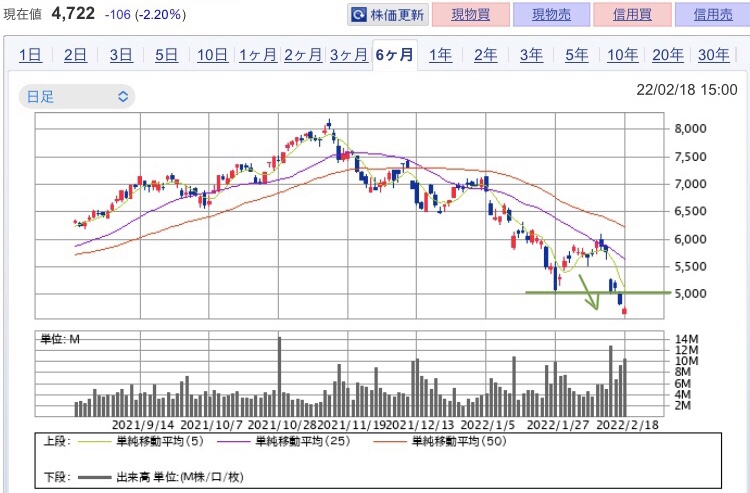Click the 2022/1/27 date axis label
Image resolution: width=750 pixels, height=493 pixels.
(x=557, y=425)
